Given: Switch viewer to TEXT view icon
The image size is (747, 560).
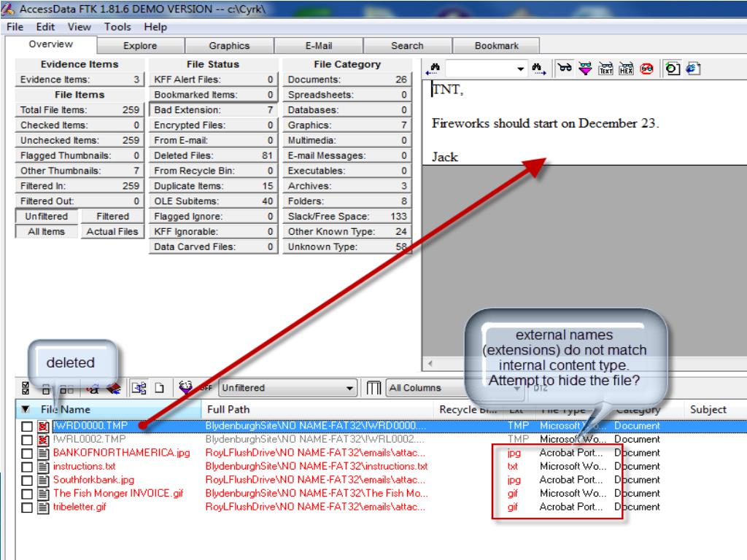Looking at the screenshot, I should coord(605,69).
